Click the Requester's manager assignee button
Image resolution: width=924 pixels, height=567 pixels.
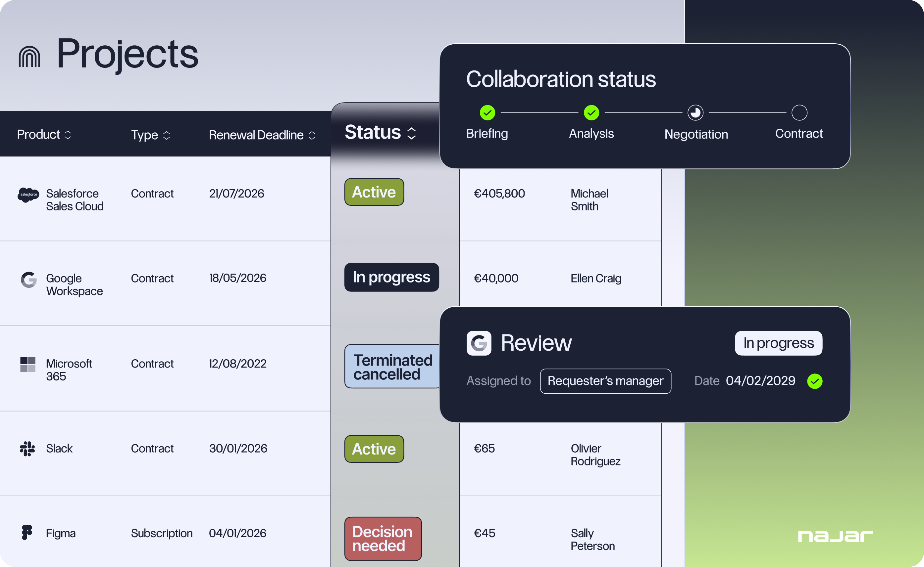pos(605,381)
